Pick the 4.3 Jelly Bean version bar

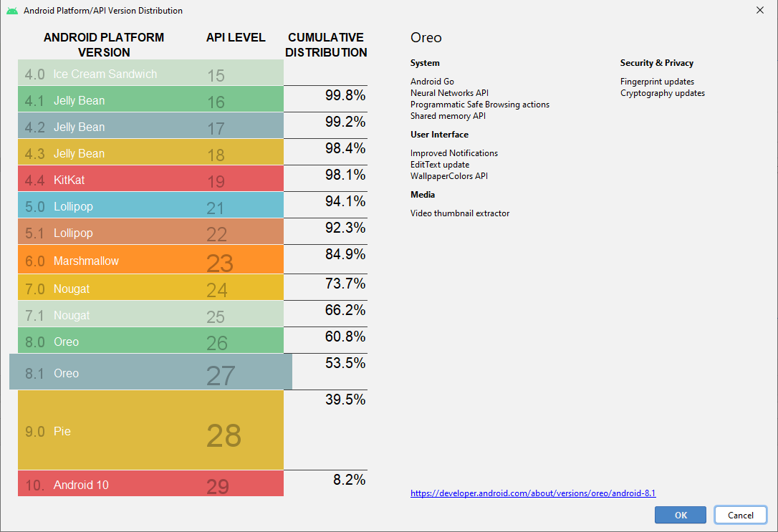150,153
